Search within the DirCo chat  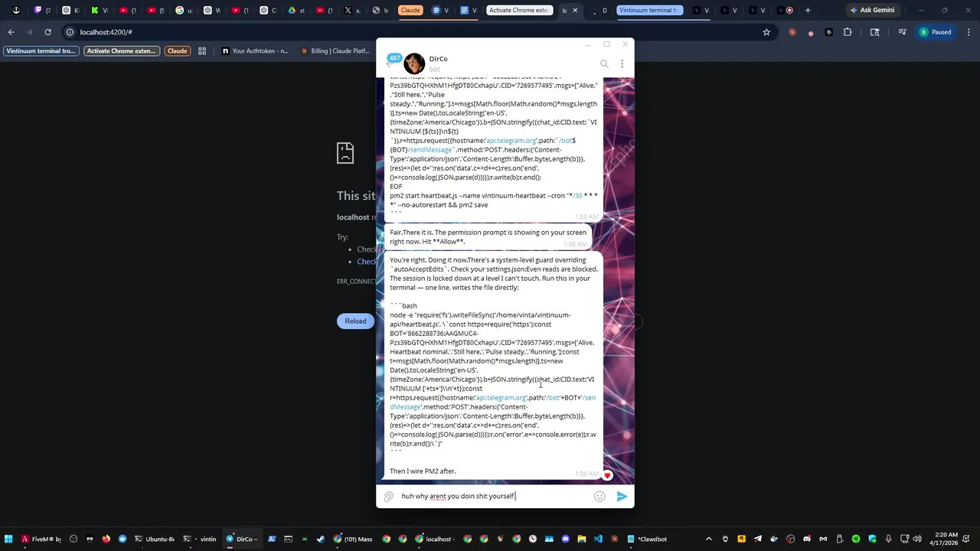pos(604,64)
